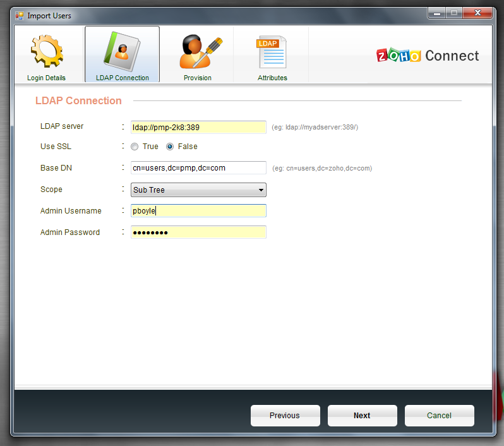This screenshot has width=504, height=446.
Task: Click the Import Users window title icon
Action: [20, 16]
